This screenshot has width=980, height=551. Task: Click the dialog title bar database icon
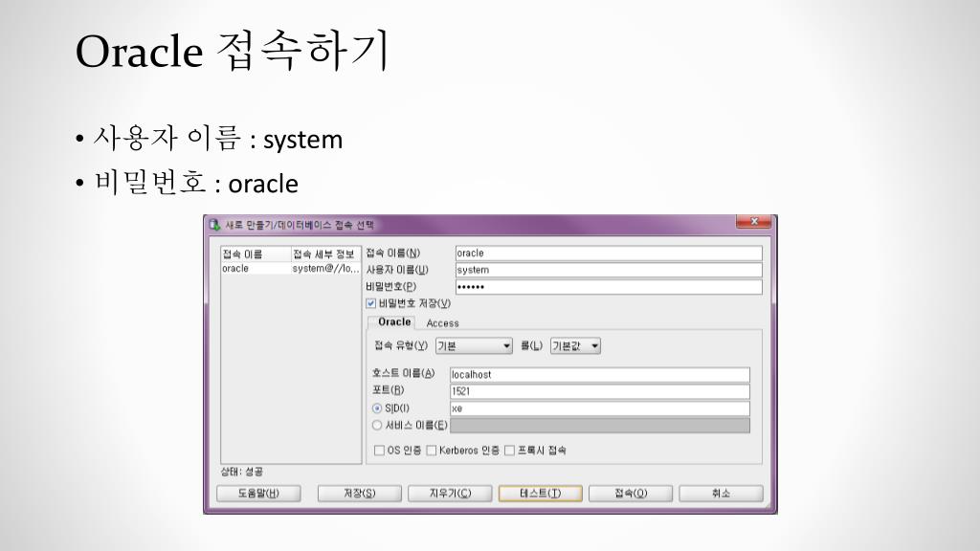215,224
